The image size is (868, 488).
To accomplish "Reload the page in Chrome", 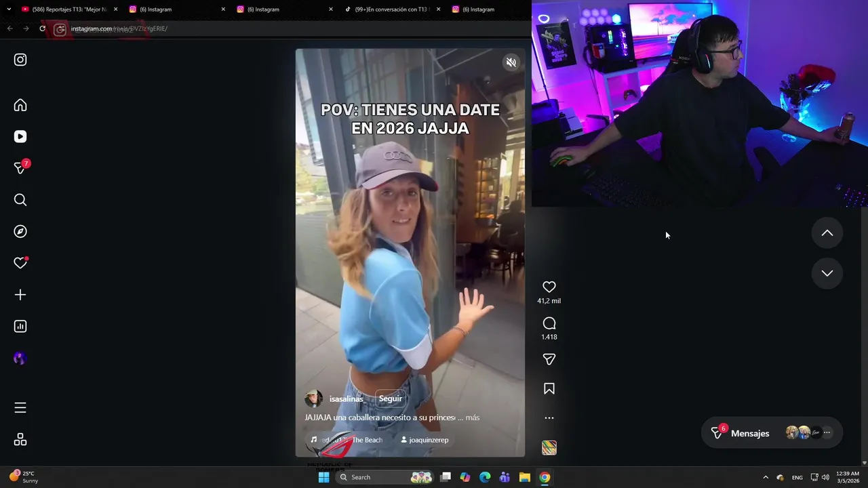I will [42, 28].
